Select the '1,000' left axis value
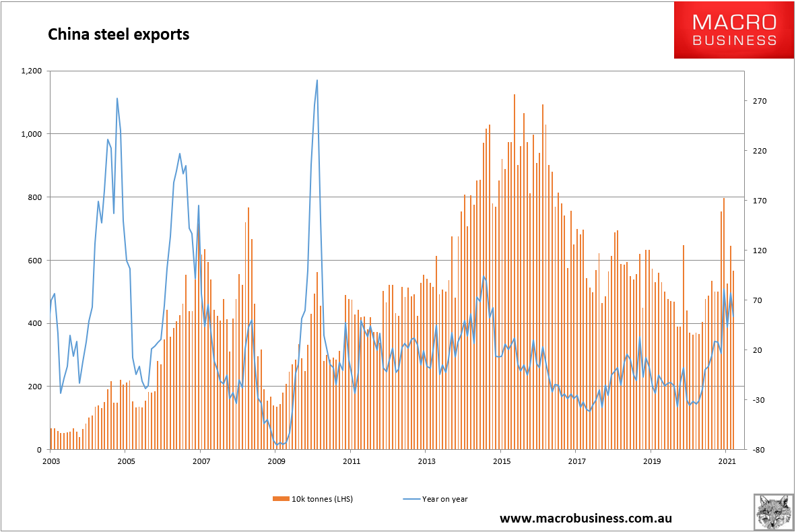 coord(32,134)
